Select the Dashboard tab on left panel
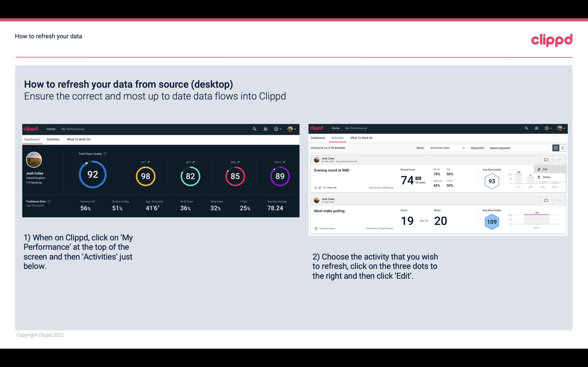 point(32,139)
